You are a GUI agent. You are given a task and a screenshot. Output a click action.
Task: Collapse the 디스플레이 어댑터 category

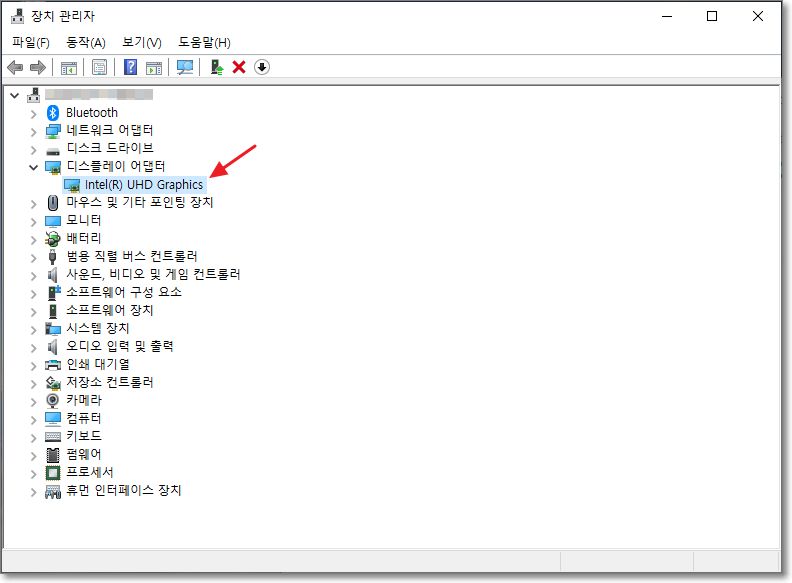[x=33, y=167]
